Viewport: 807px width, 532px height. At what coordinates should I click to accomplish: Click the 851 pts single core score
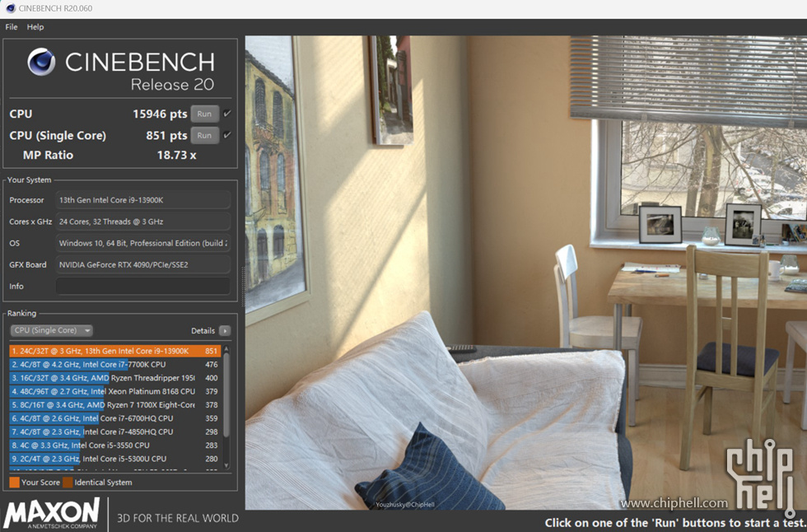click(166, 135)
